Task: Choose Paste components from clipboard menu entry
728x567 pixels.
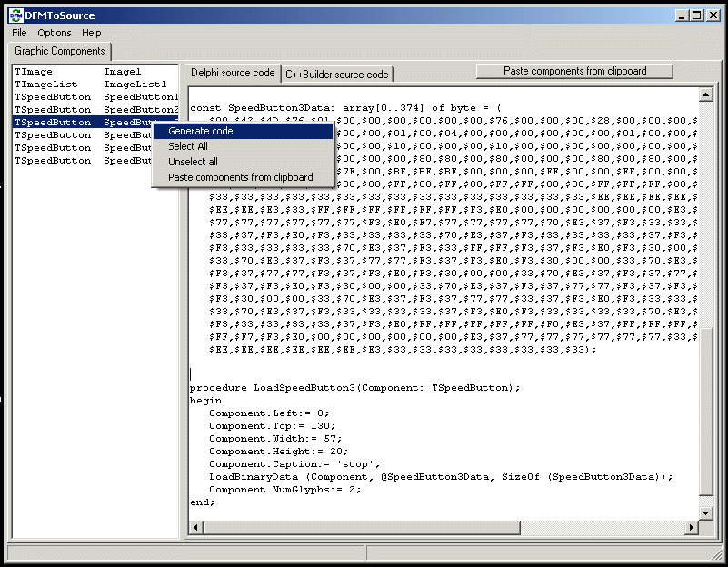Action: coord(243,177)
